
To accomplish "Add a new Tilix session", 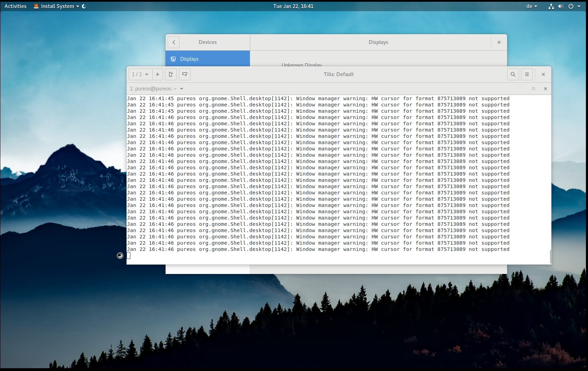I will coord(158,74).
